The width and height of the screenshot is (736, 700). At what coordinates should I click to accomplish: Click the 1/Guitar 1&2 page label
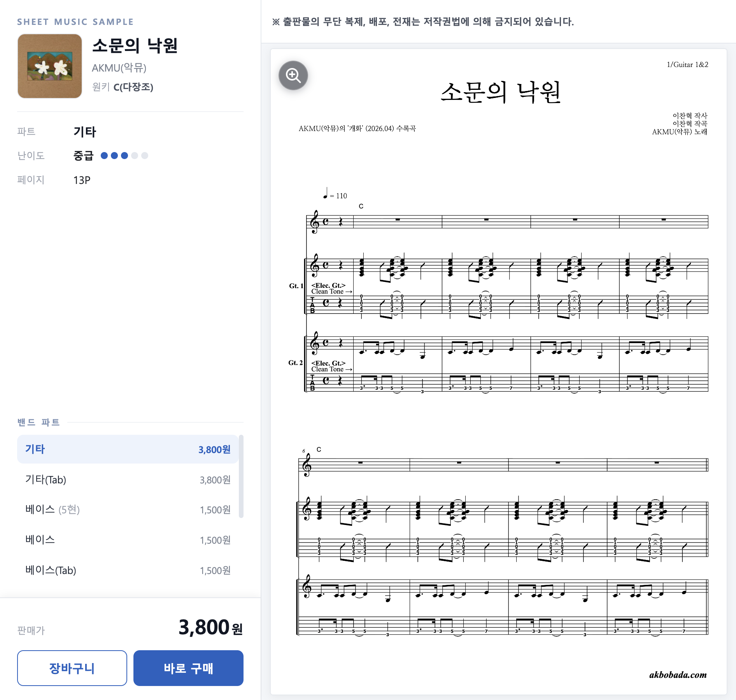click(x=687, y=65)
